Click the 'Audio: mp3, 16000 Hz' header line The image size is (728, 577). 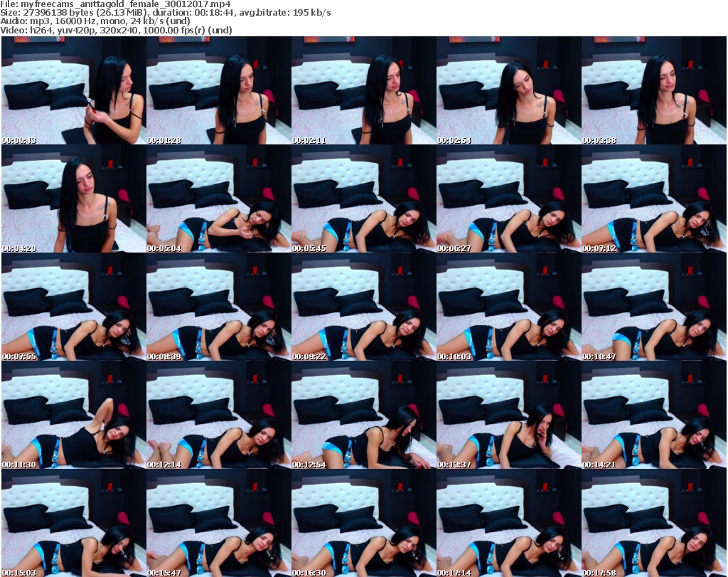tap(95, 21)
